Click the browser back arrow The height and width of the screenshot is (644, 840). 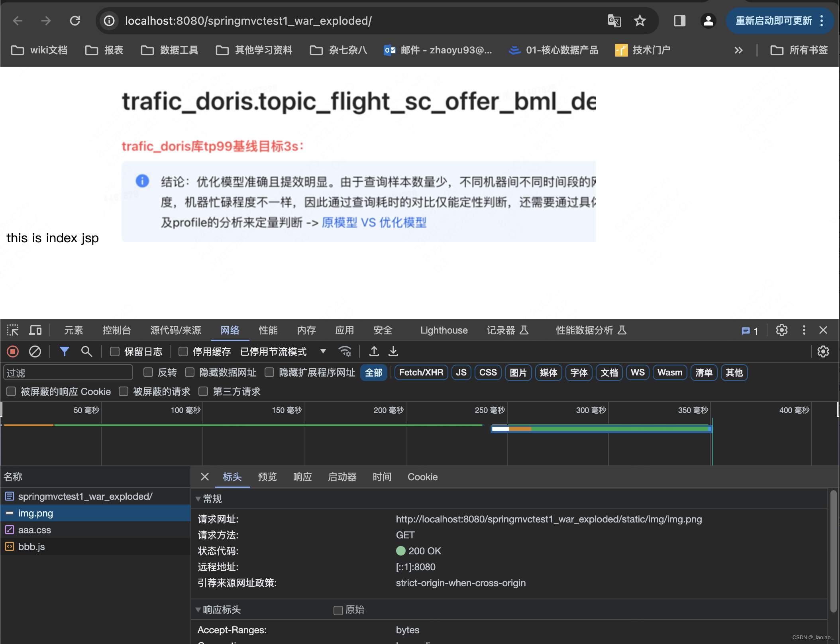(18, 21)
